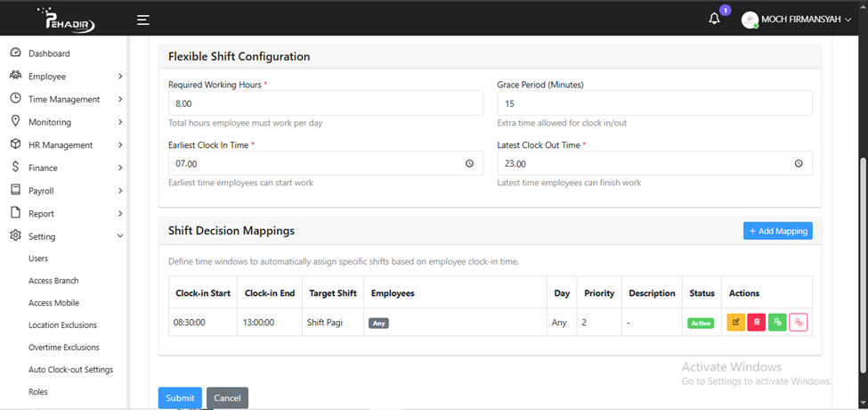Click the Finance dollar icon
The width and height of the screenshot is (868, 410).
(x=15, y=168)
